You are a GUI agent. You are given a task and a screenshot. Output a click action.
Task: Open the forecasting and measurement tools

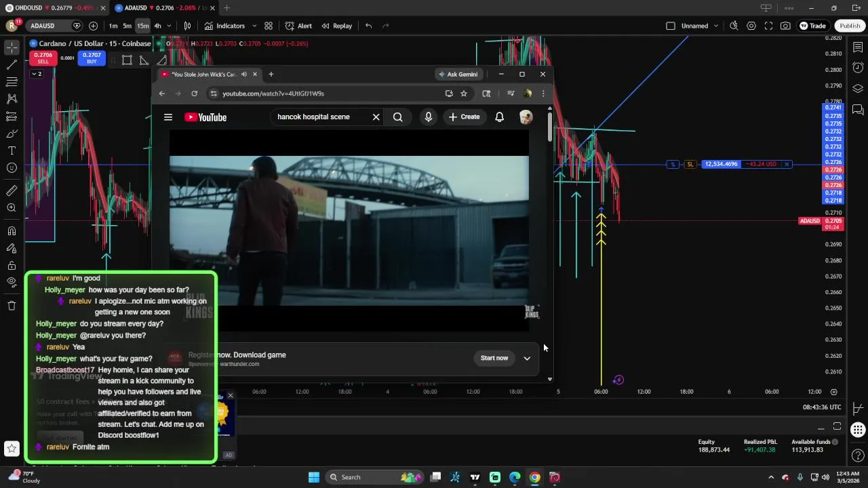pos(12,117)
